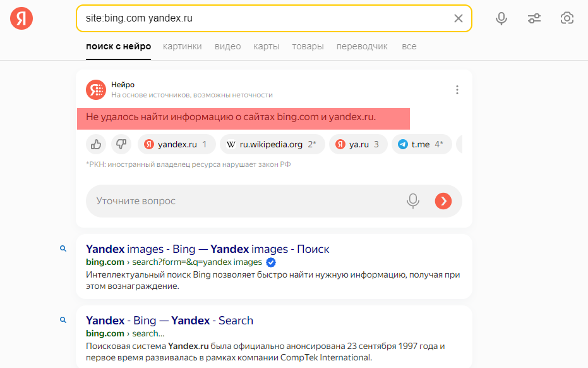Open result Yandex images - Bing link
588x368 pixels.
click(x=207, y=249)
